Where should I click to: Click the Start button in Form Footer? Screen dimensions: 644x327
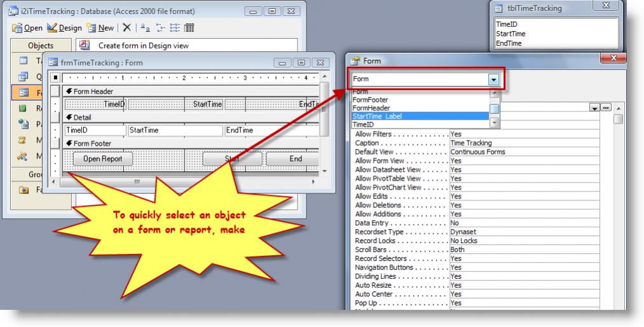232,159
